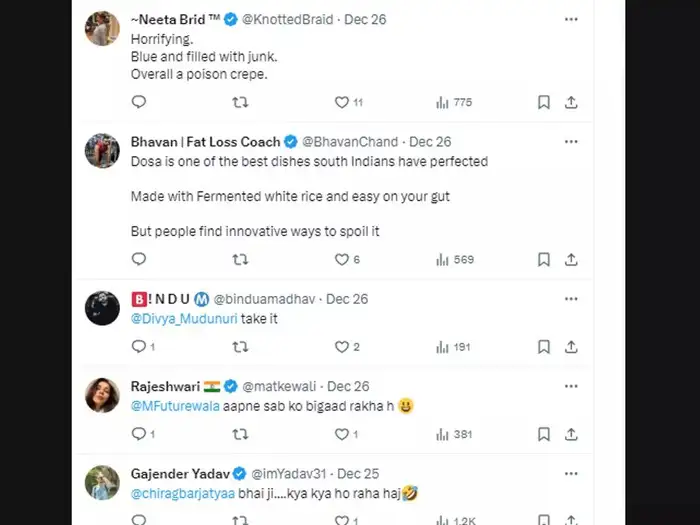Toggle like on Bhavan's tweet with 6 likes
The image size is (700, 525).
pos(341,259)
